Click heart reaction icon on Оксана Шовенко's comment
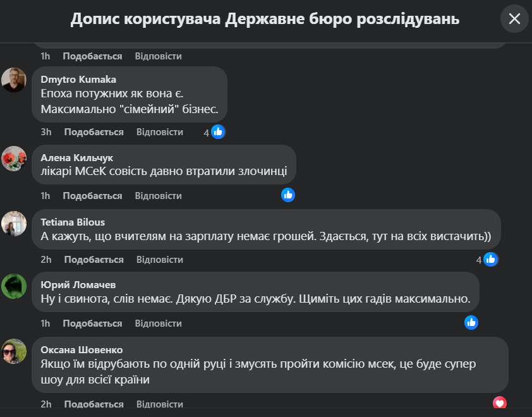Screen dimensions: 532x417 point(500,403)
